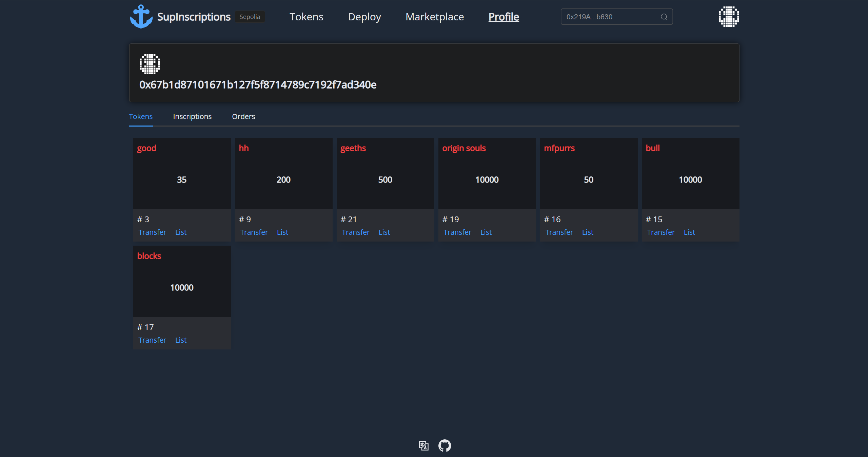This screenshot has height=457, width=868.
Task: Switch to the Inscriptions tab
Action: (192, 116)
